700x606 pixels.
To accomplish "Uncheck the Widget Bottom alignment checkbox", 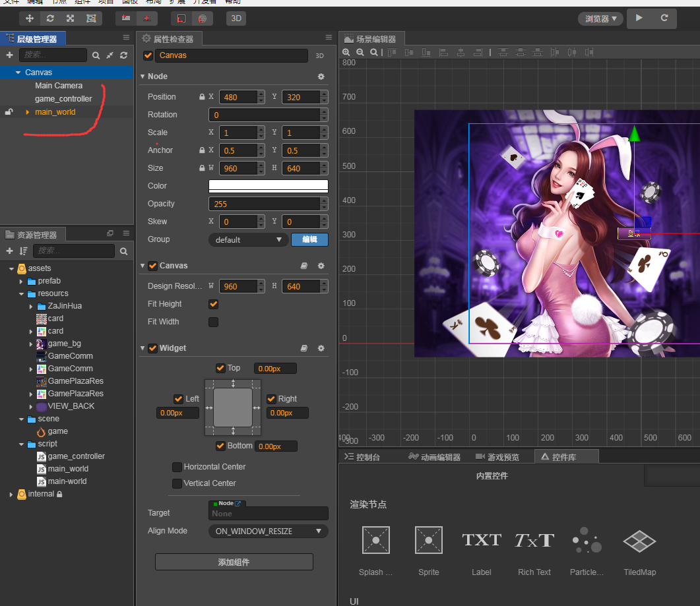I will pos(220,446).
